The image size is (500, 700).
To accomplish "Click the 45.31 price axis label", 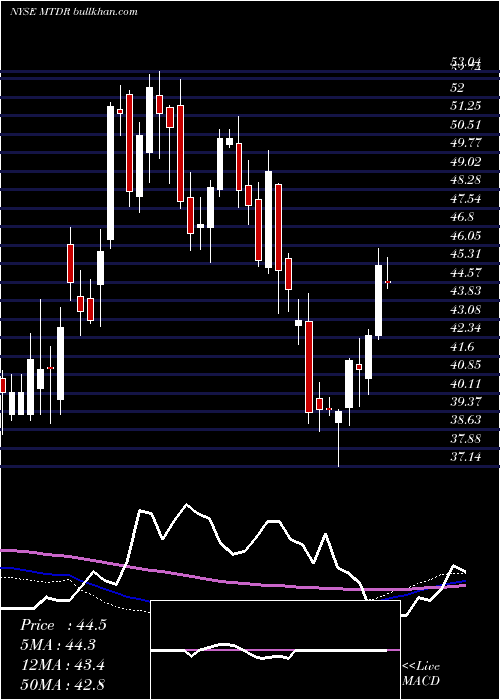I will pos(466,254).
